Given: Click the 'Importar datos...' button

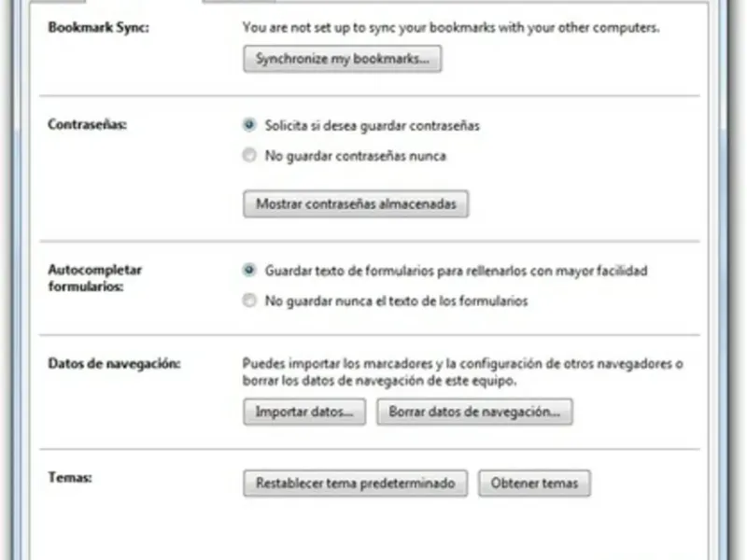Looking at the screenshot, I should click(x=304, y=412).
